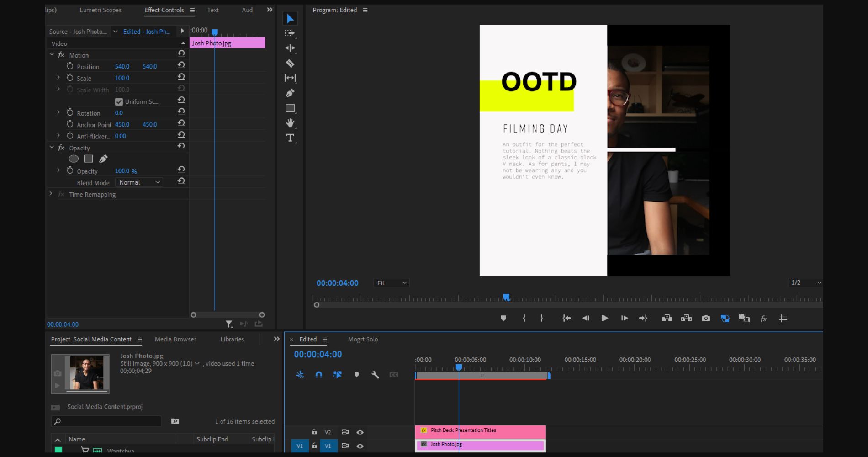
Task: Open timeline wrench display settings
Action: [x=375, y=375]
